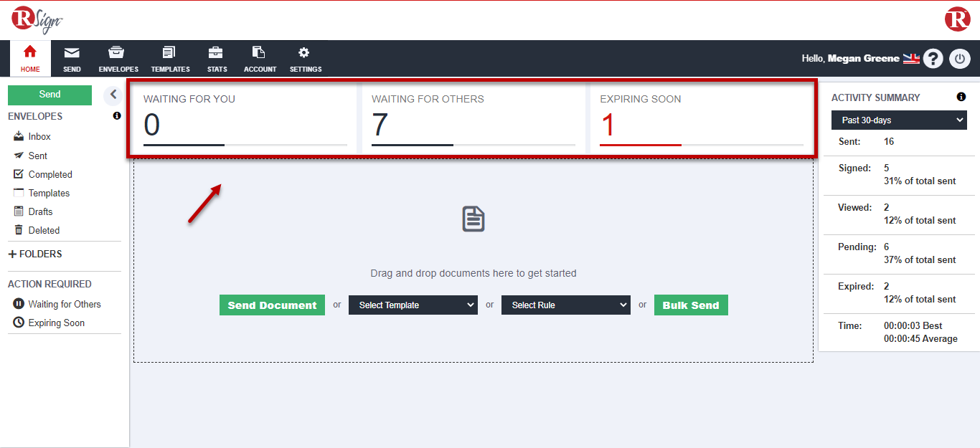Open the Select Template dropdown
This screenshot has width=980, height=448.
point(413,305)
